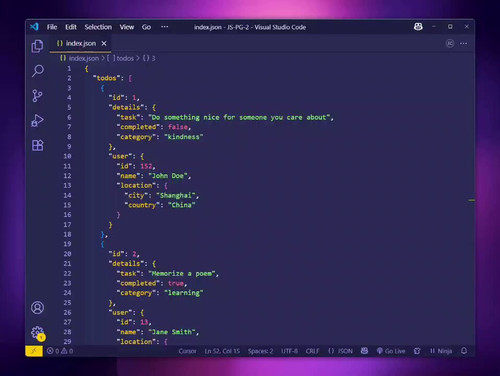Click "learning" on line 24
The width and height of the screenshot is (500, 376).
pos(184,293)
